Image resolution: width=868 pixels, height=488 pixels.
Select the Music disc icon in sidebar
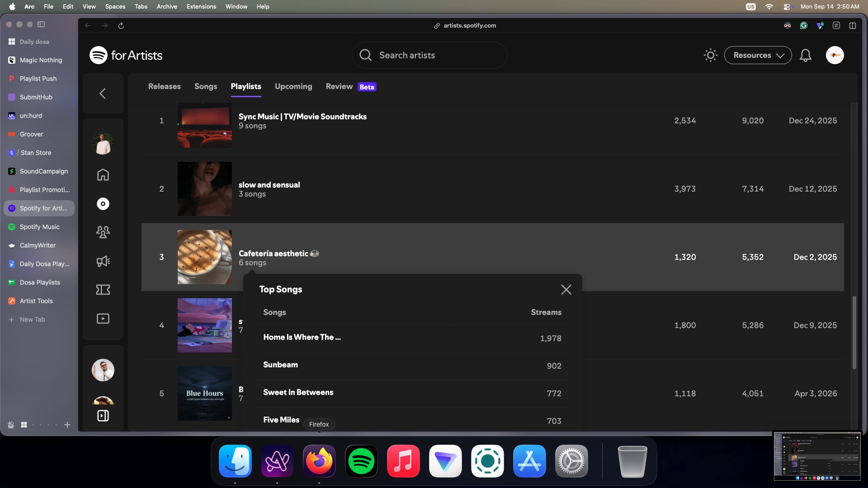103,204
